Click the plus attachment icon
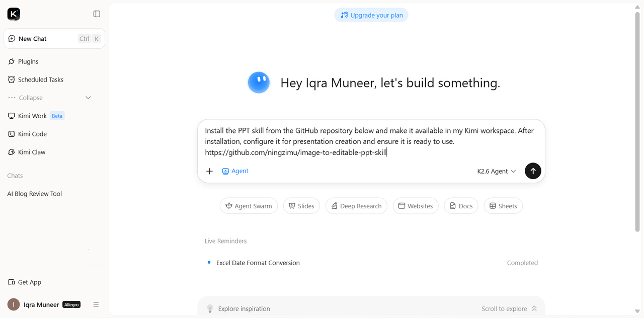 [210, 171]
